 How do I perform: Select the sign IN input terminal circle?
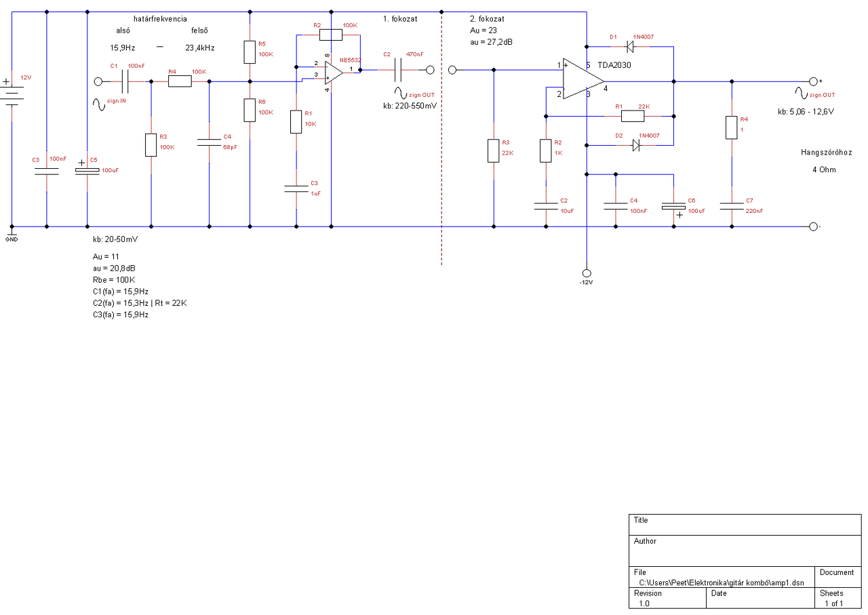98,81
